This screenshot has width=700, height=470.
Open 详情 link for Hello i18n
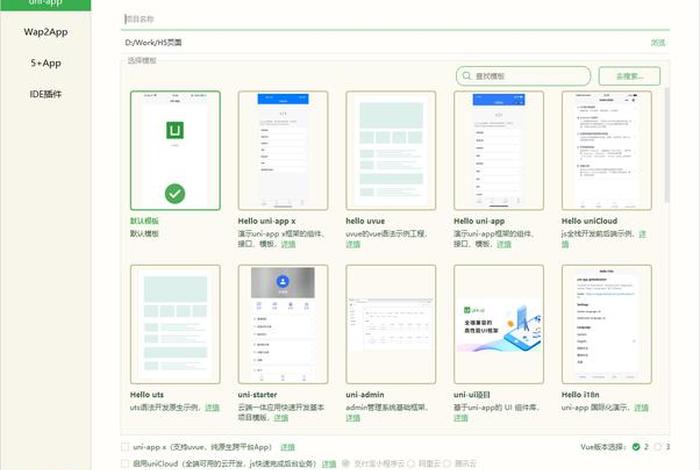tap(642, 408)
